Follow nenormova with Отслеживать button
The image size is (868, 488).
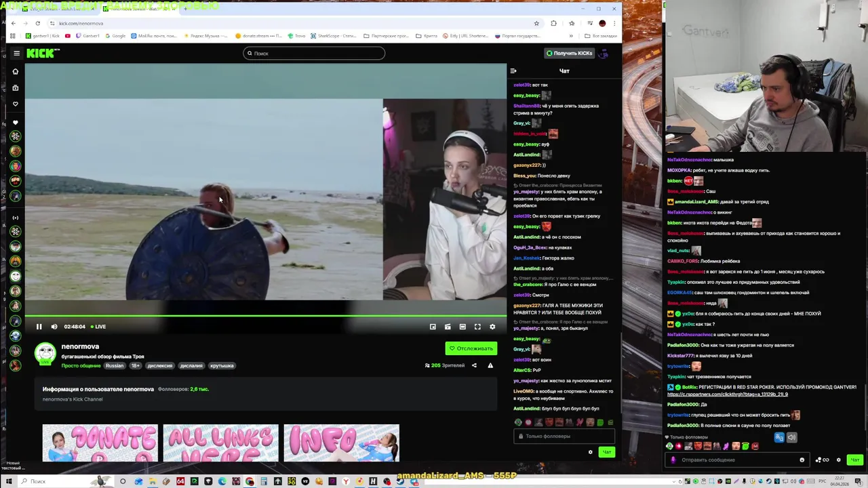[x=471, y=348]
